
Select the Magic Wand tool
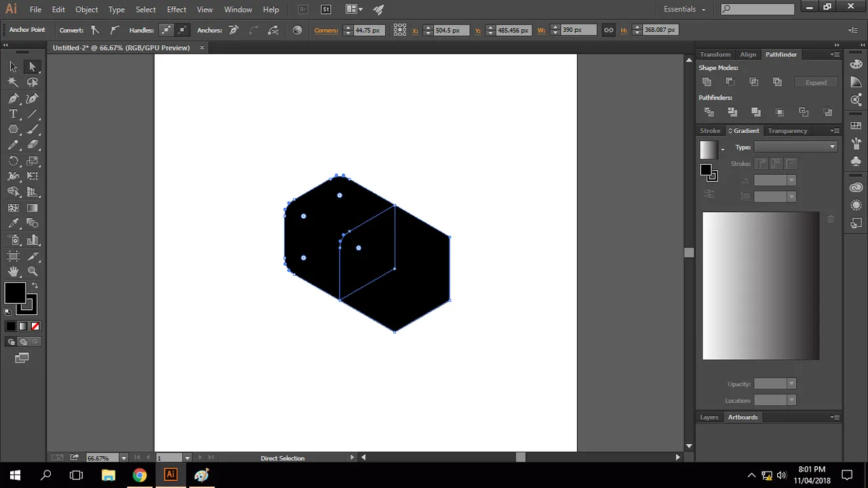[x=13, y=82]
